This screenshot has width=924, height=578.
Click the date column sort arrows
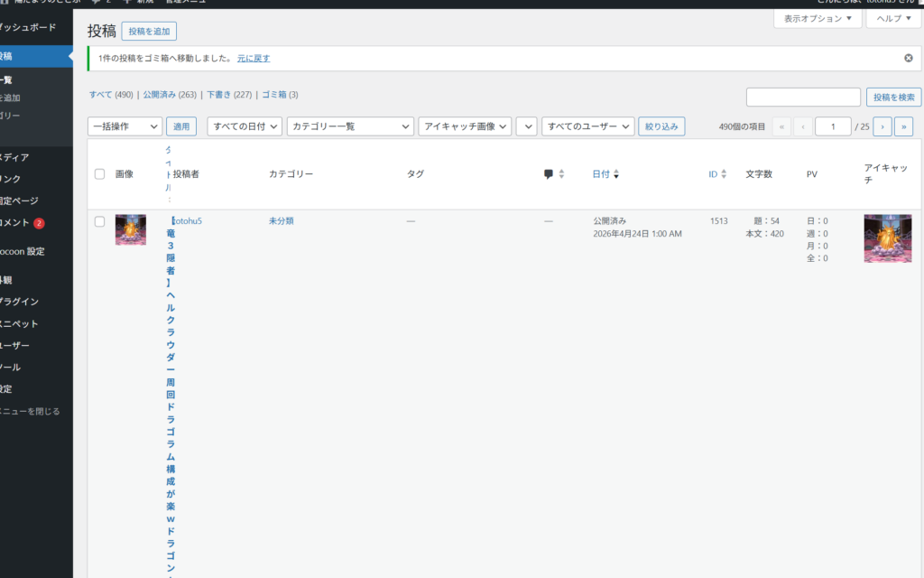616,174
